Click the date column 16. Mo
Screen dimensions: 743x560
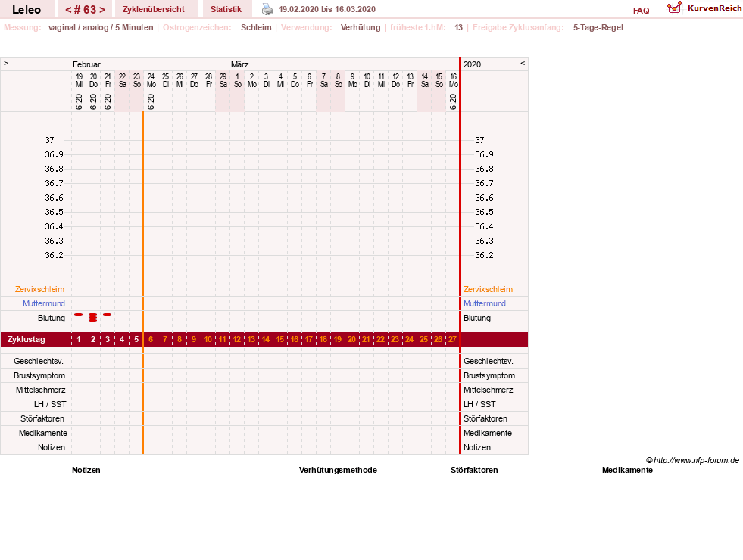(454, 80)
